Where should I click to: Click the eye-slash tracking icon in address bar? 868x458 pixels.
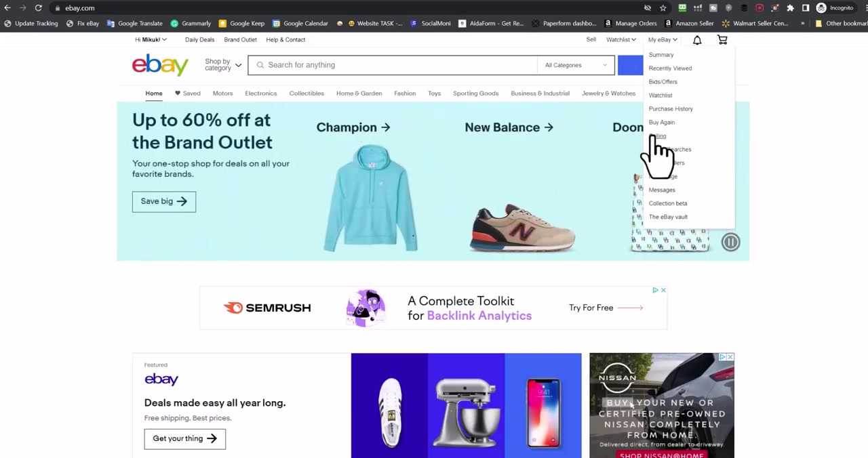tap(648, 8)
